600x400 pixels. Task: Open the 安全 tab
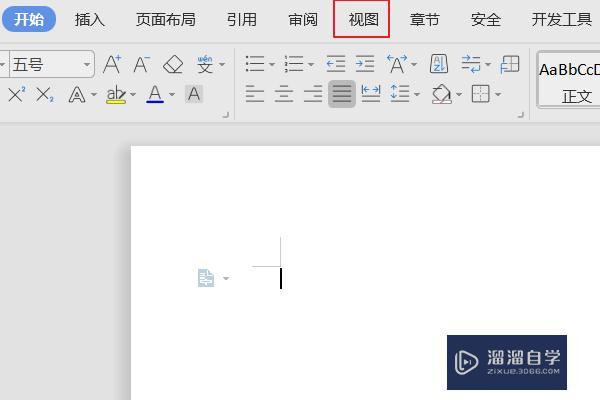[x=486, y=20]
